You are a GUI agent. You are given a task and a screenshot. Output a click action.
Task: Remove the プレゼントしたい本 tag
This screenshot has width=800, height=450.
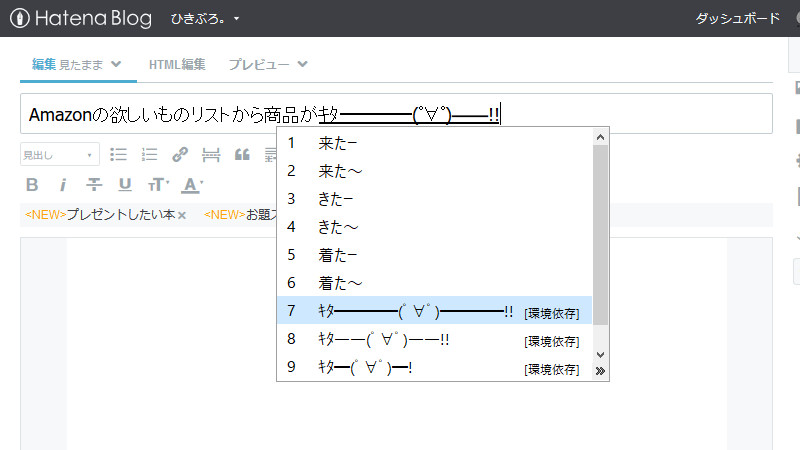coord(182,215)
